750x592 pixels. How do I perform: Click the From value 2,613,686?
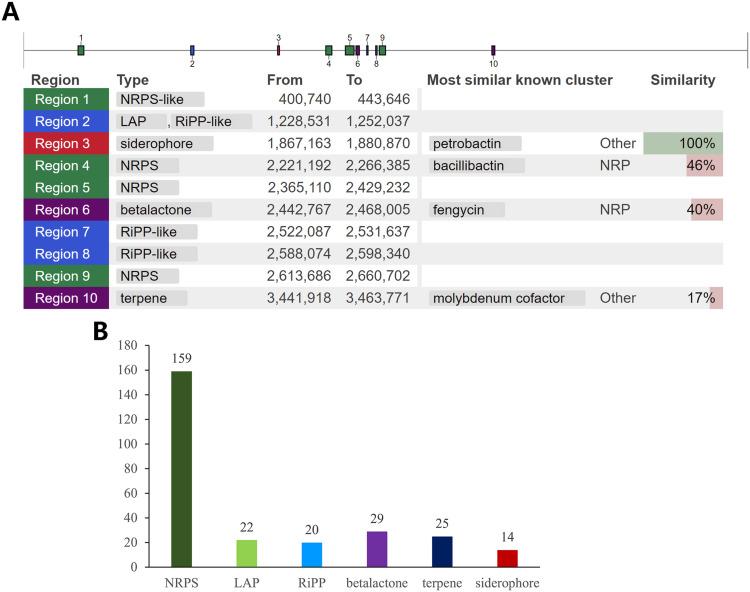tap(299, 276)
